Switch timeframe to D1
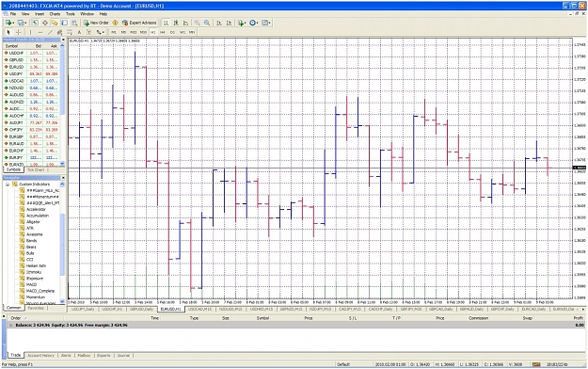This screenshot has height=369, width=588. (x=172, y=32)
